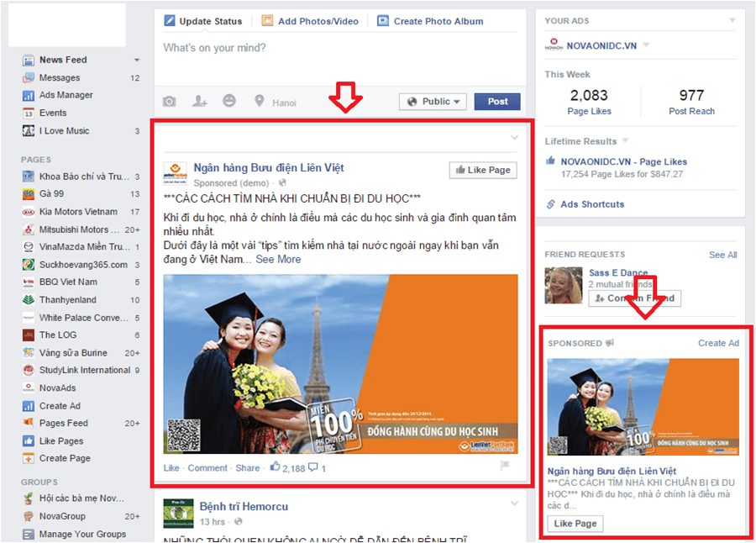Like Page on the sponsored bank post
This screenshot has height=543, width=756.
coord(483,170)
